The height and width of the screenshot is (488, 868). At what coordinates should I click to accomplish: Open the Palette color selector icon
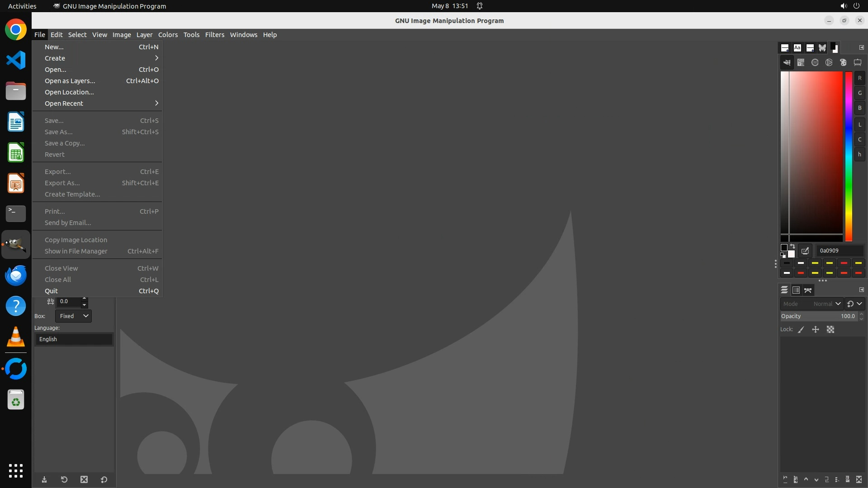click(843, 63)
